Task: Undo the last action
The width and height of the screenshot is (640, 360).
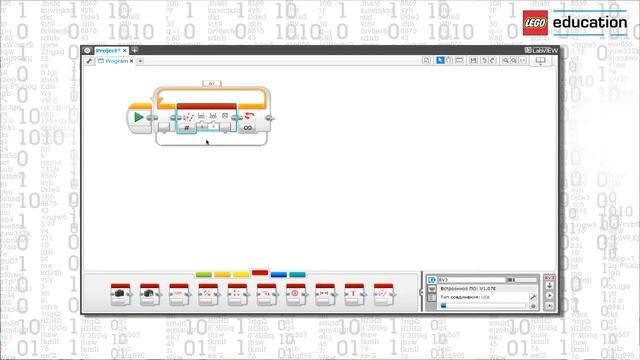Action: click(x=484, y=60)
